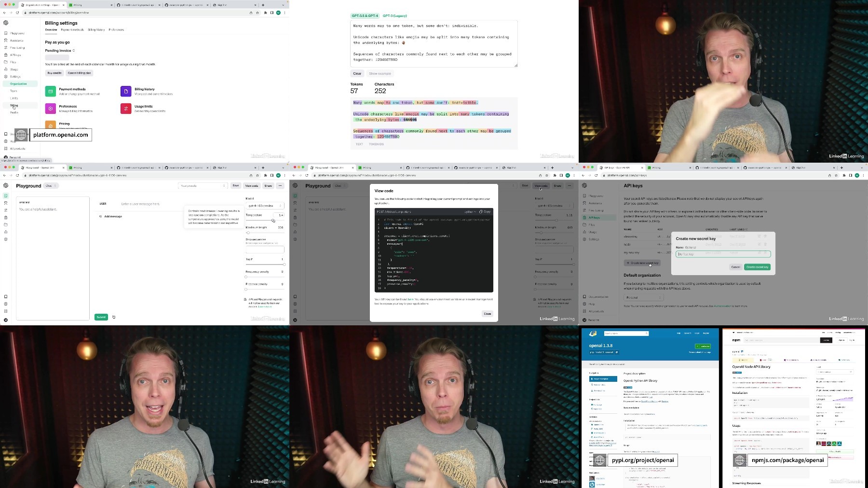Open Assistants in Billing settings page sidebar
Screen dimensions: 868x488
16,41
